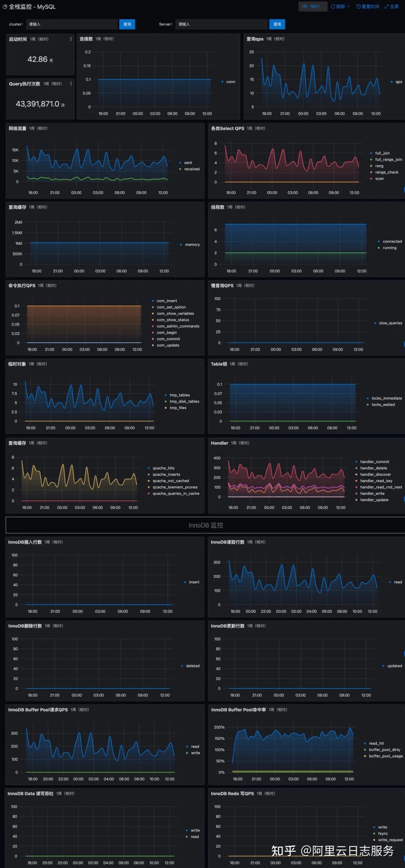Toggle the sent series in 网络流量 legend
This screenshot has width=405, height=868.
(x=186, y=163)
